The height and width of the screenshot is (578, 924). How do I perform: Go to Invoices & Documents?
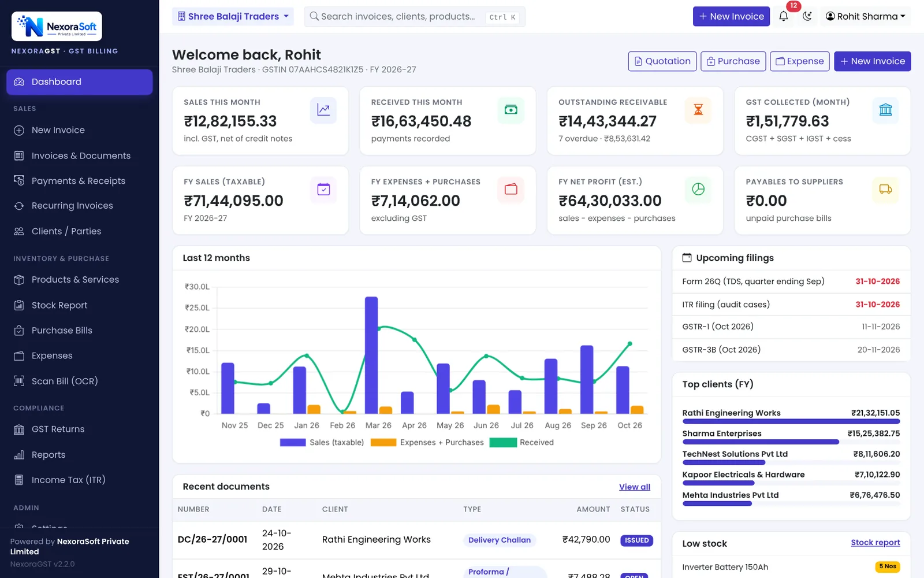pos(80,155)
